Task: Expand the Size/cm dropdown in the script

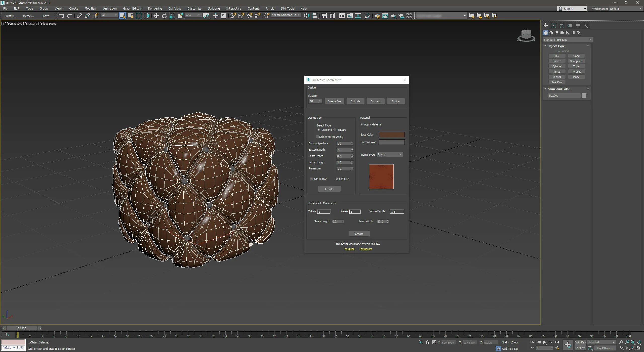Action: (315, 101)
